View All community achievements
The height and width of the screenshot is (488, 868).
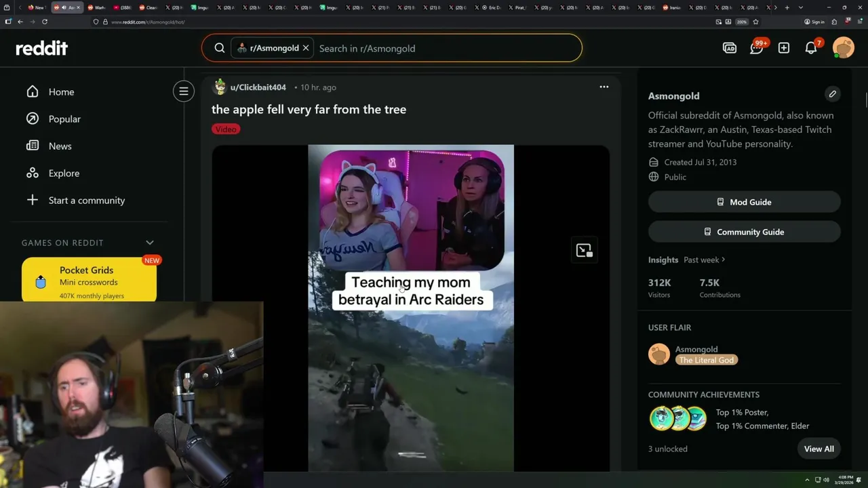(x=818, y=449)
